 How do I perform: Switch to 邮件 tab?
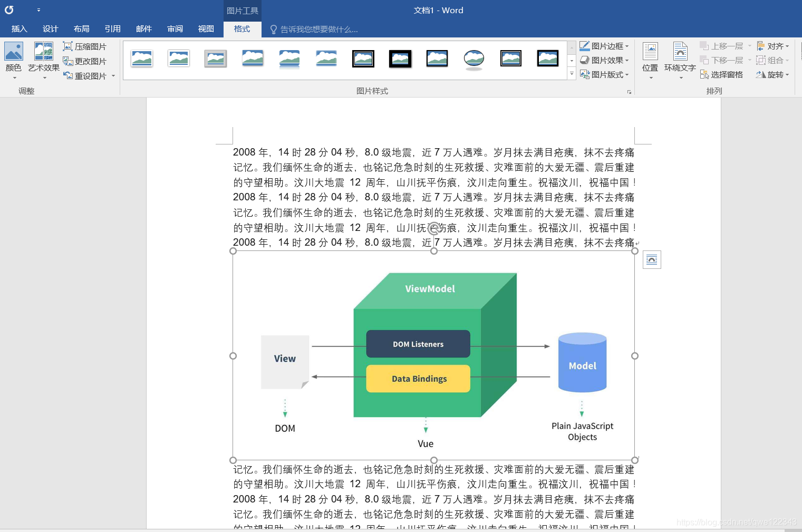(144, 29)
